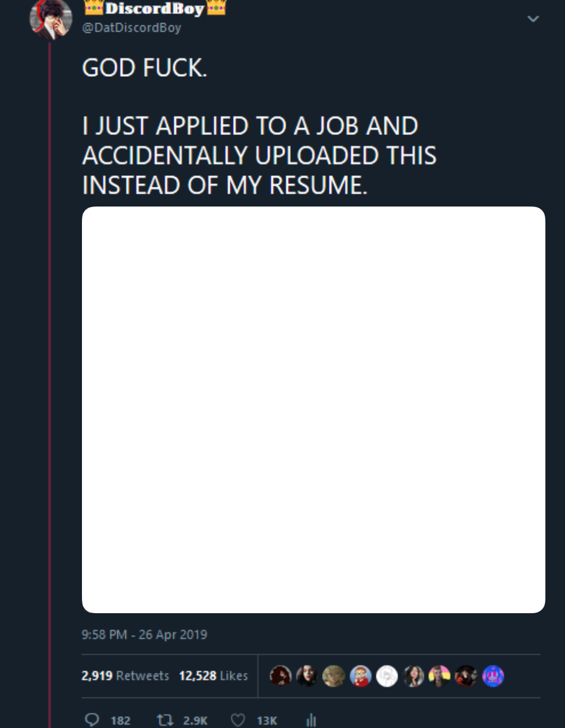The width and height of the screenshot is (565, 728).
Task: View the list of 2,919 Retweets
Action: [125, 676]
